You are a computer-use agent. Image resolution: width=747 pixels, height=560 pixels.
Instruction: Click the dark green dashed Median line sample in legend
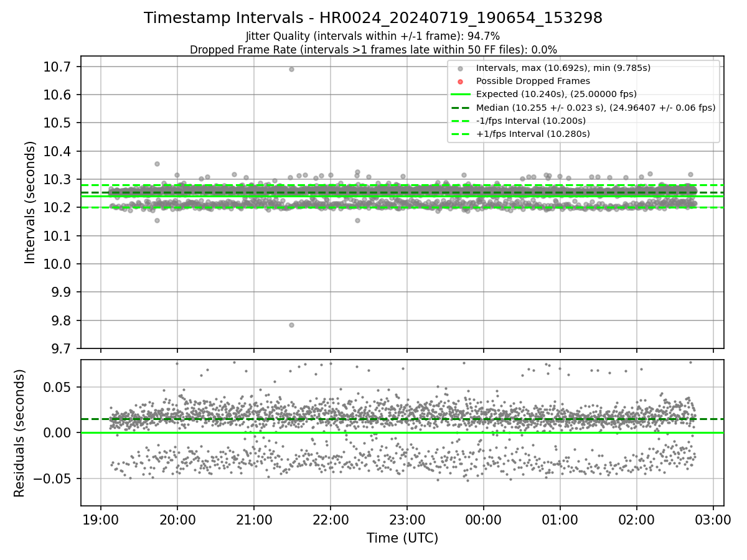tap(460, 108)
